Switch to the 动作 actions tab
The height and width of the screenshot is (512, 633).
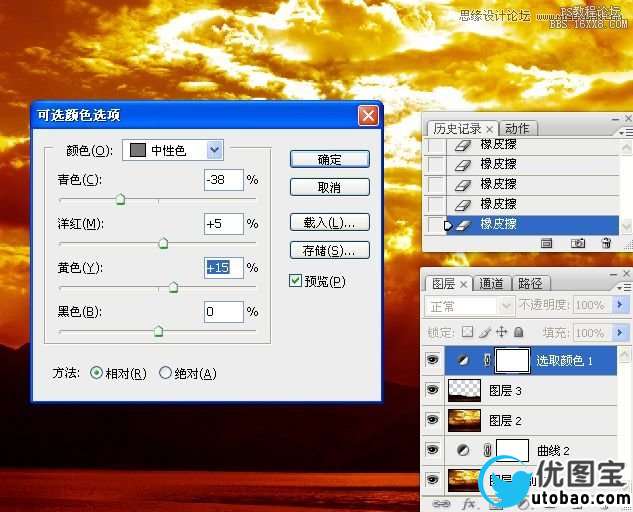pos(517,129)
